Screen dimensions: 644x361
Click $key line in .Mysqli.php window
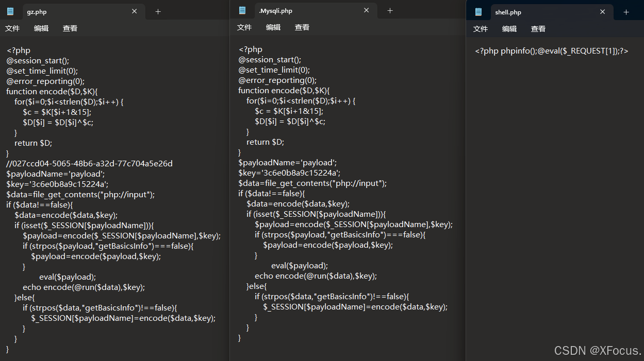coord(289,173)
